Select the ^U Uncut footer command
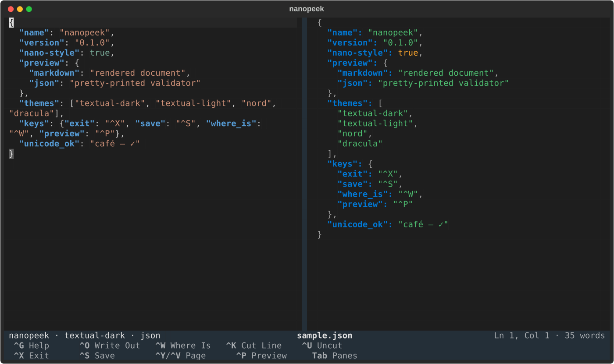This screenshot has height=364, width=614. click(322, 346)
